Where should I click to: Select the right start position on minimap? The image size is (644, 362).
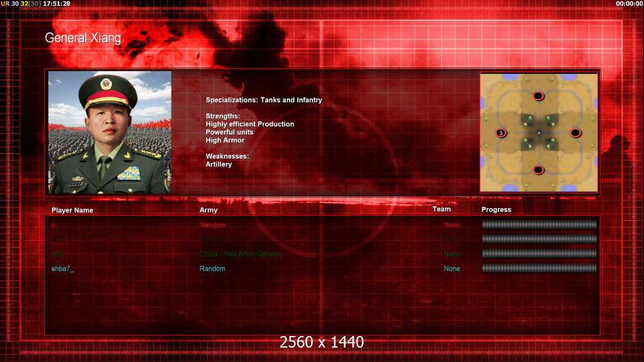pos(575,133)
